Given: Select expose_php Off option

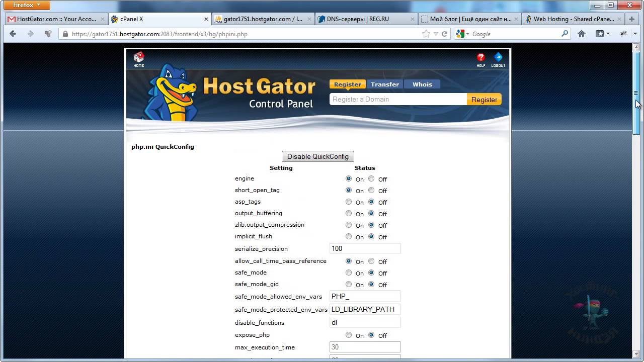Looking at the screenshot, I should point(371,335).
